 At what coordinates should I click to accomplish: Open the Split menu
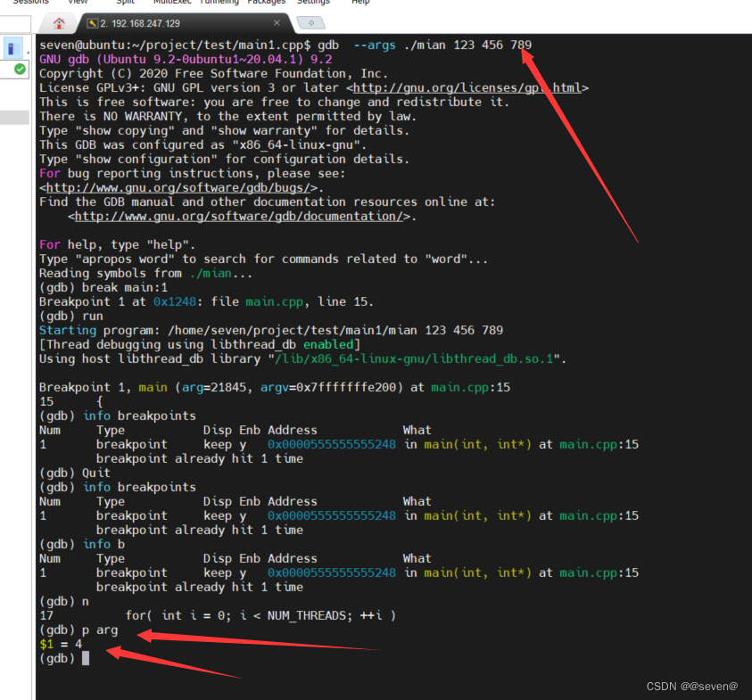[x=125, y=3]
